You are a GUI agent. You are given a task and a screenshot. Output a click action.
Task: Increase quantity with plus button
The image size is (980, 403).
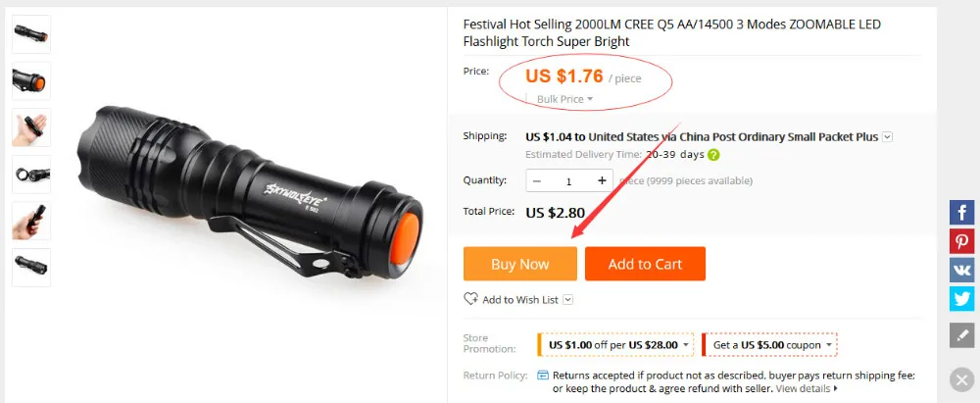click(602, 180)
